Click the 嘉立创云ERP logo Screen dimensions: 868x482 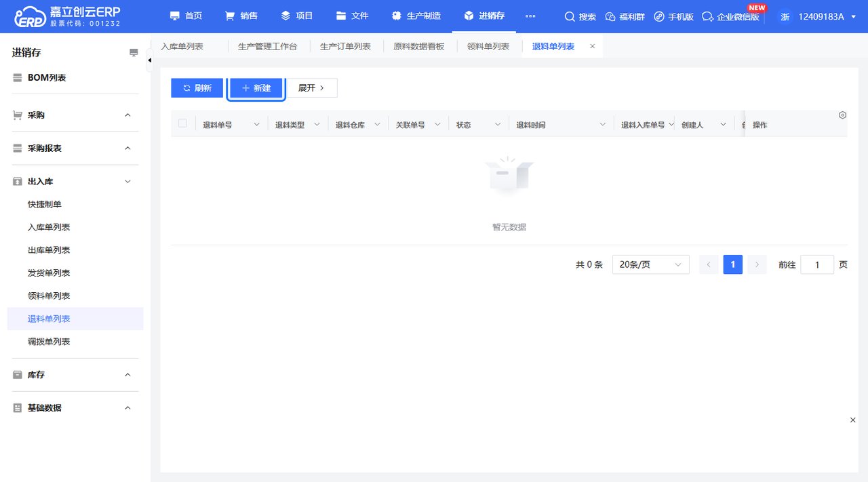(66, 16)
